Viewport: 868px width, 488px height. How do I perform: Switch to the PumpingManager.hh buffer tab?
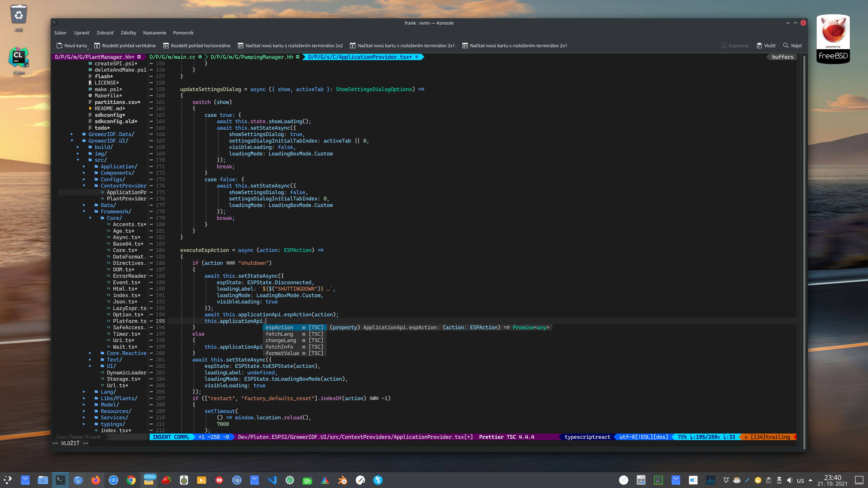click(x=255, y=57)
